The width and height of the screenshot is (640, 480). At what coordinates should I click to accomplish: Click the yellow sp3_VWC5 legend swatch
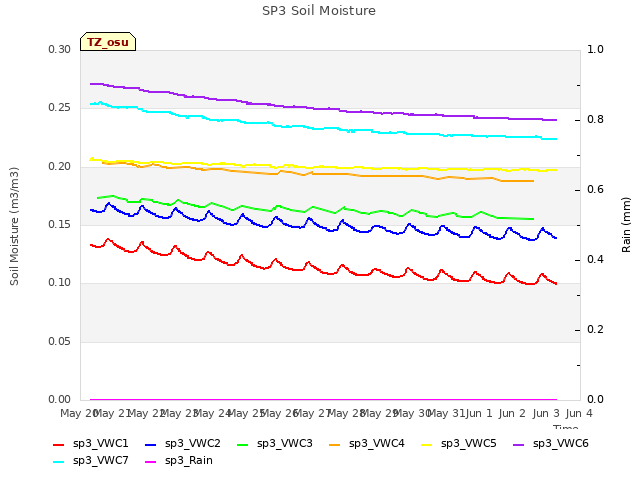(427, 444)
